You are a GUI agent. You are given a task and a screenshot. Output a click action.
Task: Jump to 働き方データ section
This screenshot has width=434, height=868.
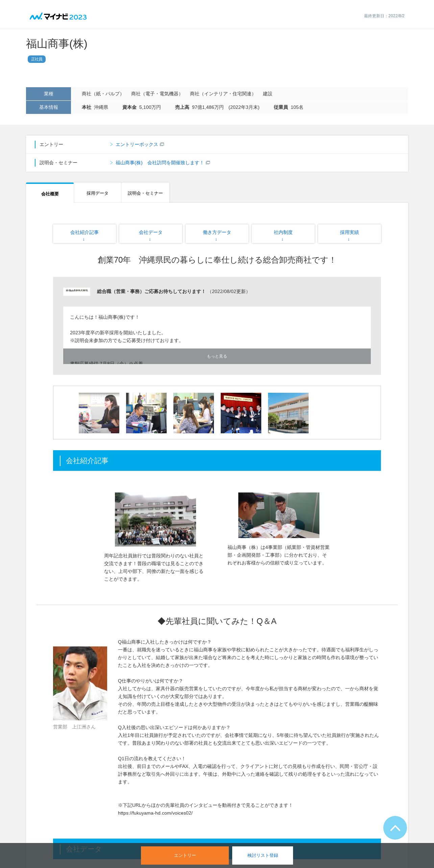[x=217, y=234]
